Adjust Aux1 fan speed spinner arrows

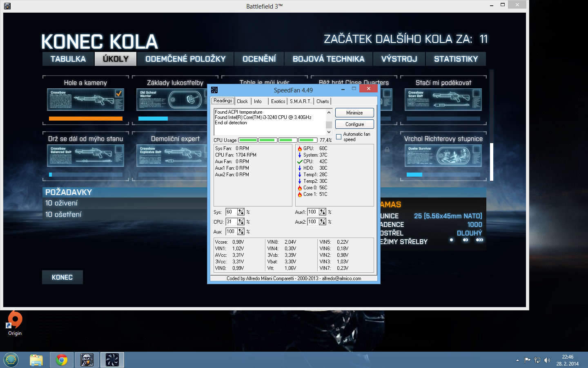click(323, 212)
